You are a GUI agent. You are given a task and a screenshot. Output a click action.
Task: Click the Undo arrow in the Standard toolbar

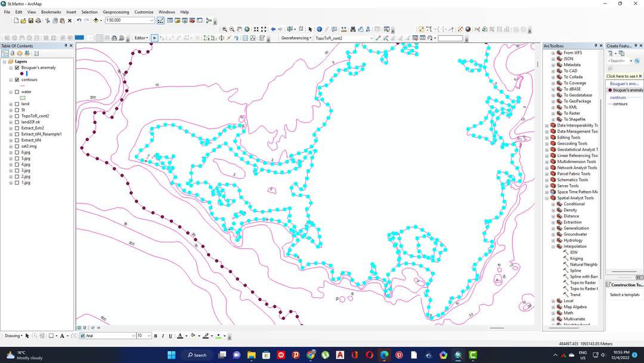click(x=79, y=20)
